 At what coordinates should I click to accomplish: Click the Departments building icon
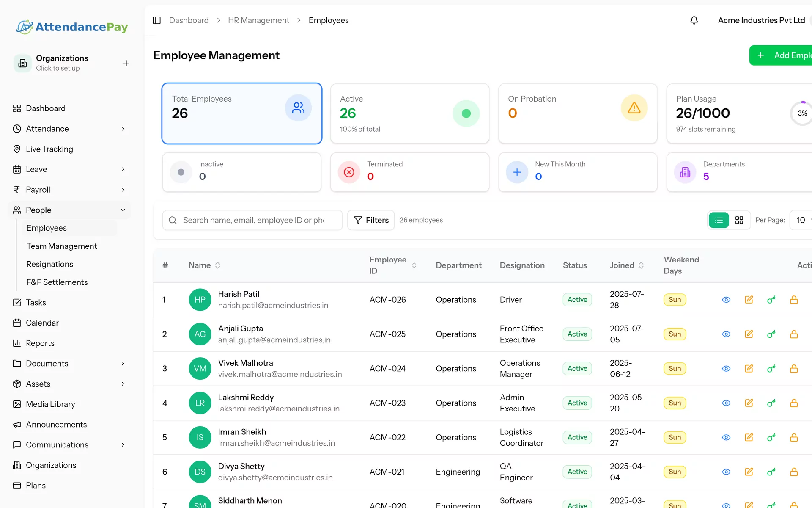685,172
